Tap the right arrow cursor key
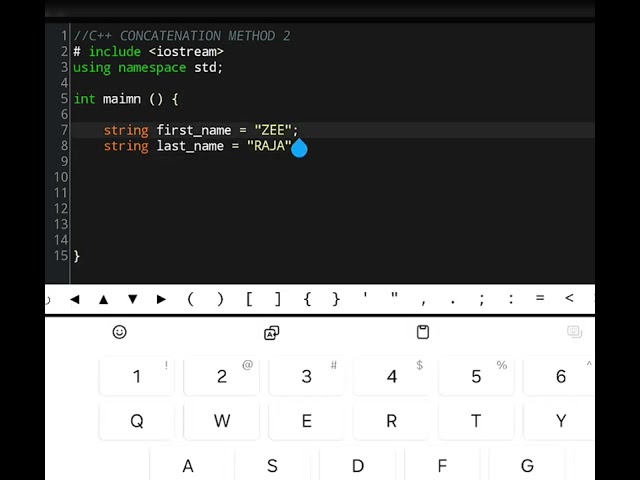 (162, 299)
